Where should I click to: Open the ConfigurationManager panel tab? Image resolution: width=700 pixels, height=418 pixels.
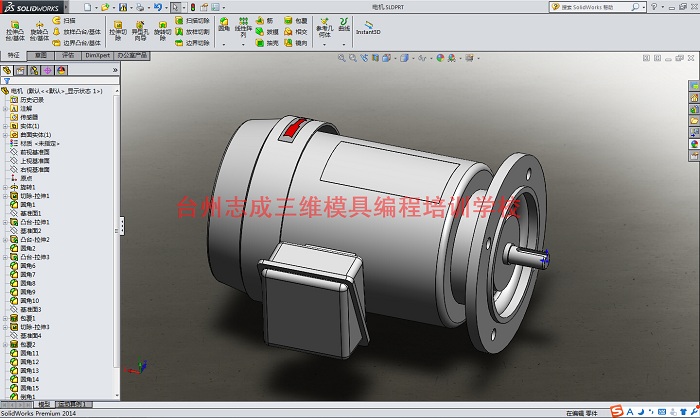coord(34,70)
